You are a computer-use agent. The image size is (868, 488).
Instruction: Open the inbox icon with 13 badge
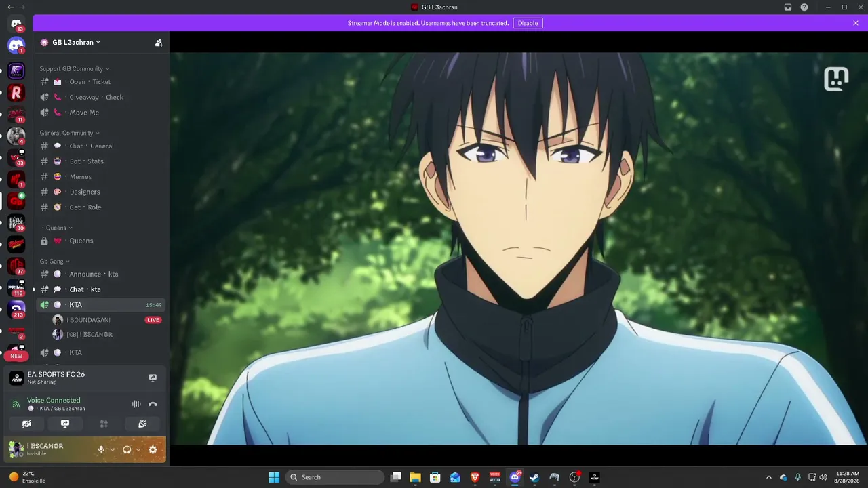[16, 24]
